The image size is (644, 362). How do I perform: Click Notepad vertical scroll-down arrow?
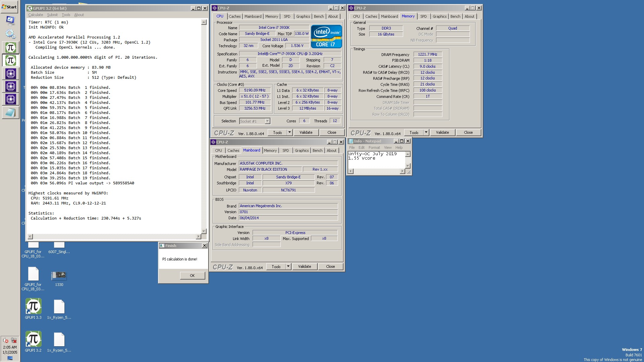pyautogui.click(x=408, y=166)
